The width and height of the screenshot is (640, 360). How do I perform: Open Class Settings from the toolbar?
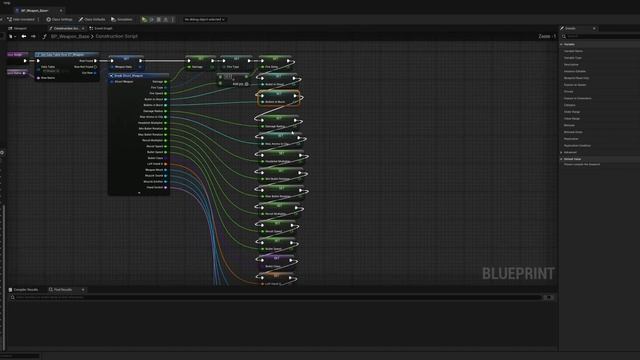point(60,19)
